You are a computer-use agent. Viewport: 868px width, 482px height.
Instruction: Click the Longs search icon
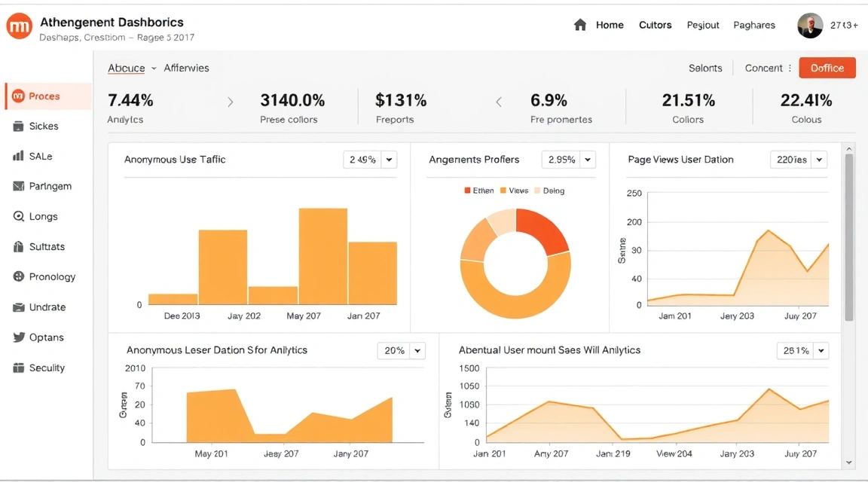(x=19, y=217)
